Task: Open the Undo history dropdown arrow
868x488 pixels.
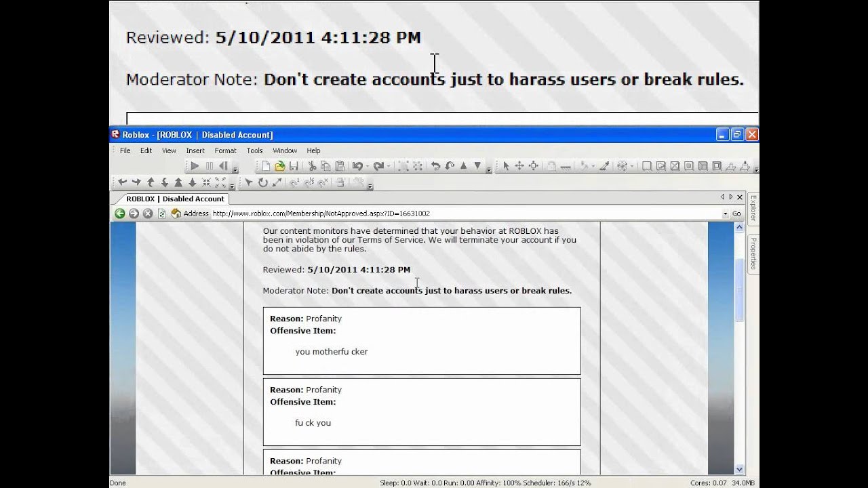Action: pyautogui.click(x=367, y=166)
